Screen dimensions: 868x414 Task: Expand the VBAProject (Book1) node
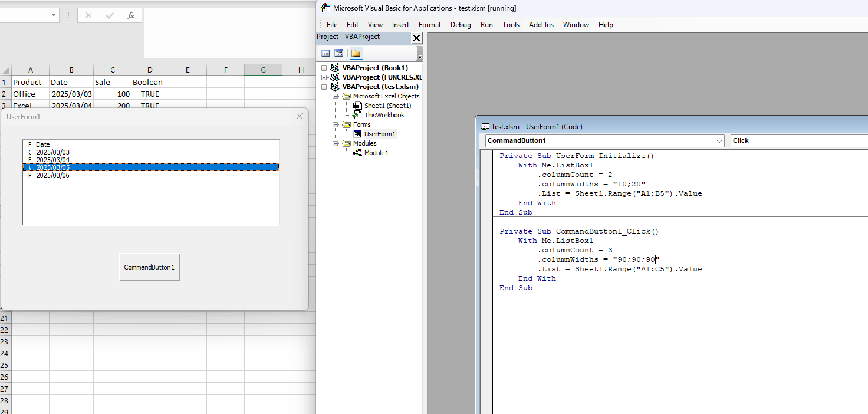(x=324, y=68)
